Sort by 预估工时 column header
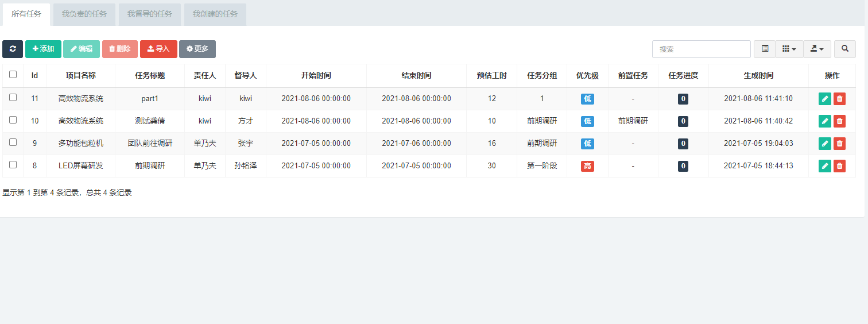 pos(492,75)
